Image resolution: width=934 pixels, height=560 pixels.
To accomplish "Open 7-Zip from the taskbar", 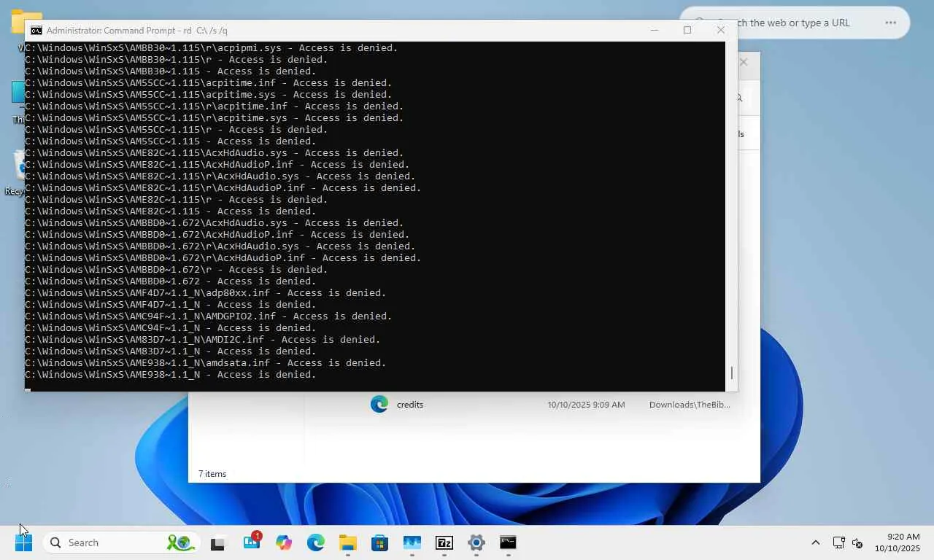I will point(444,542).
